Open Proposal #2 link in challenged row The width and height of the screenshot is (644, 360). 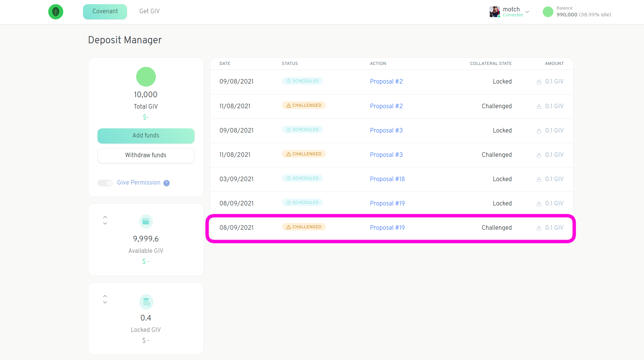point(386,106)
